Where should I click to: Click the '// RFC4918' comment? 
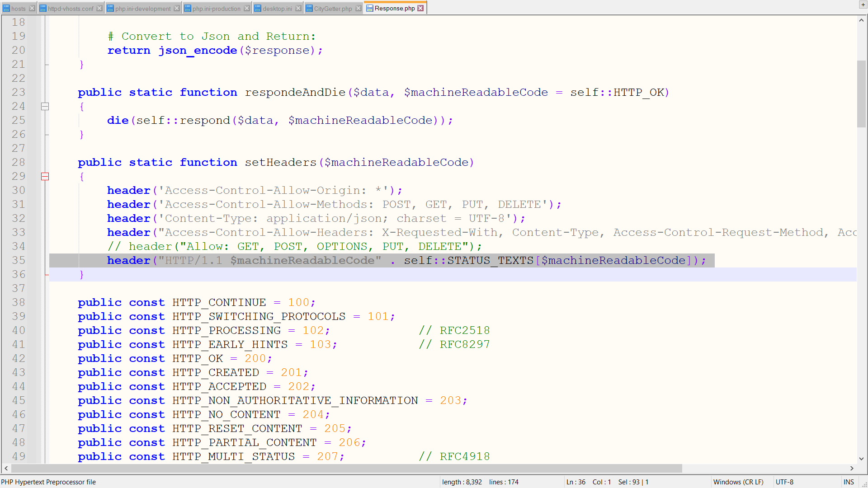(454, 457)
